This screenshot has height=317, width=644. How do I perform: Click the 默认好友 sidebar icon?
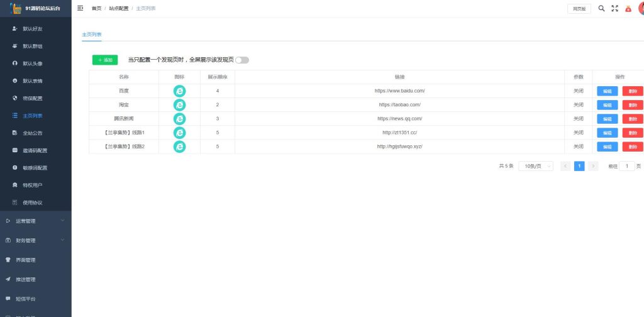[x=15, y=29]
